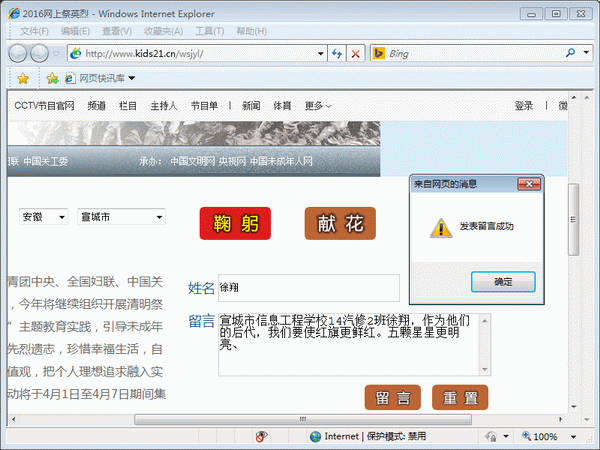The width and height of the screenshot is (600, 450).
Task: Open the 安徽 province dropdown
Action: (43, 217)
